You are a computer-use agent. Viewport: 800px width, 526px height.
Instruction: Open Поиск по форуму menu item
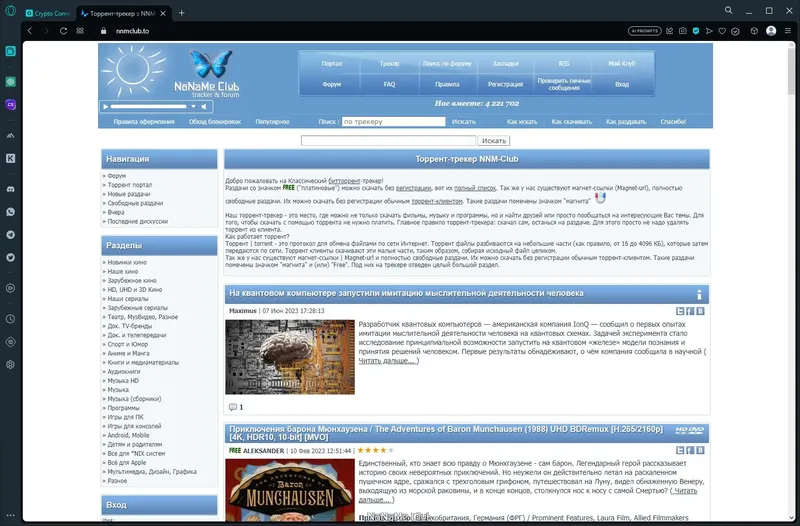pyautogui.click(x=447, y=64)
